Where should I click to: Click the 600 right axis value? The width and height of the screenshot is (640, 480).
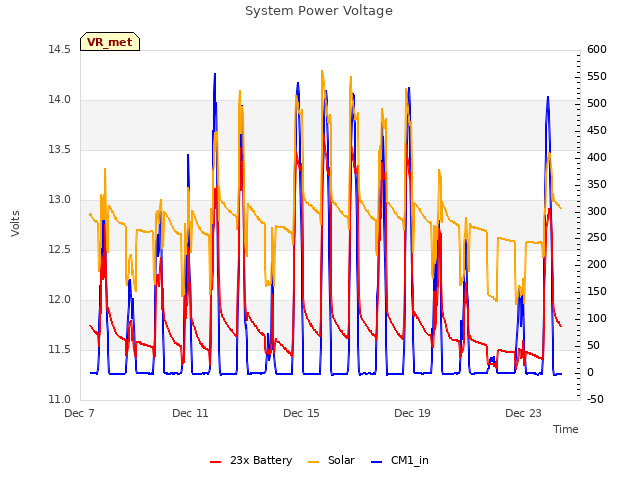tap(597, 50)
